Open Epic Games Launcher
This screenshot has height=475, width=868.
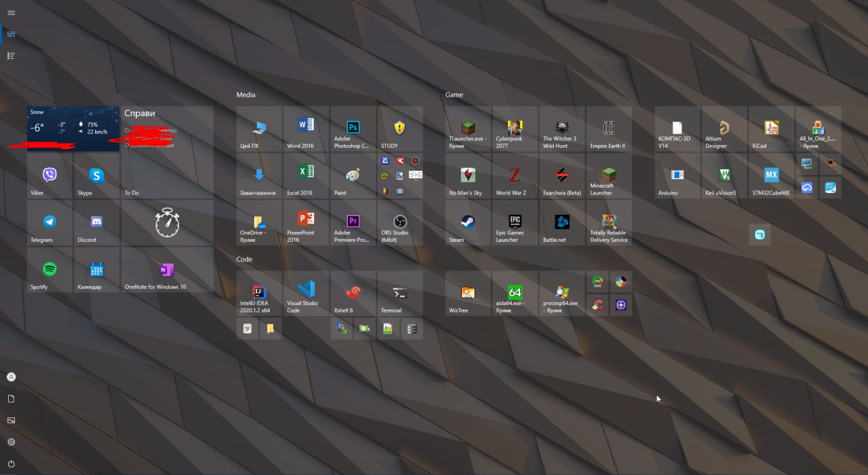click(515, 223)
